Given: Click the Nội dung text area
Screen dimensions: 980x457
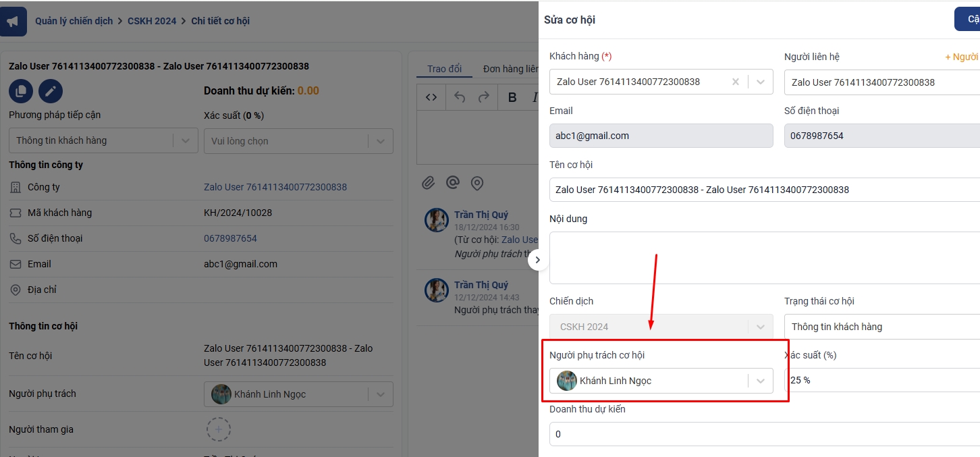Looking at the screenshot, I should [765, 258].
